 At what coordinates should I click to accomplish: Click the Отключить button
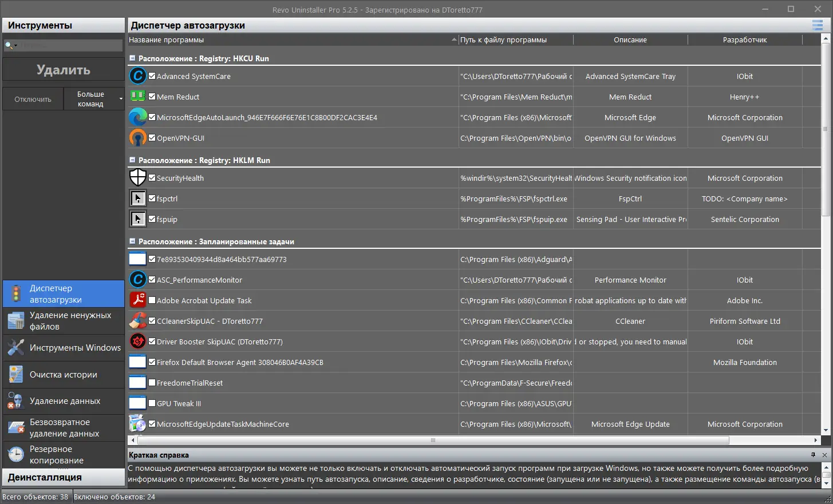click(x=33, y=99)
